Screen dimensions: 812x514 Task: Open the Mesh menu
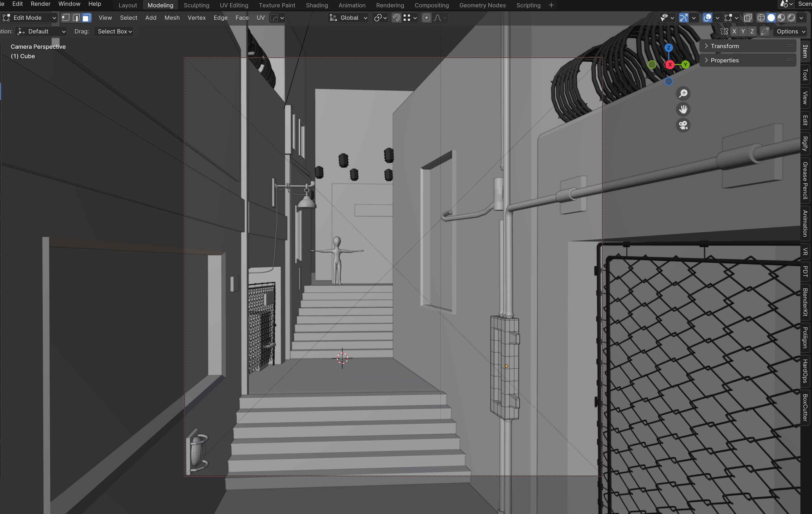pyautogui.click(x=172, y=18)
